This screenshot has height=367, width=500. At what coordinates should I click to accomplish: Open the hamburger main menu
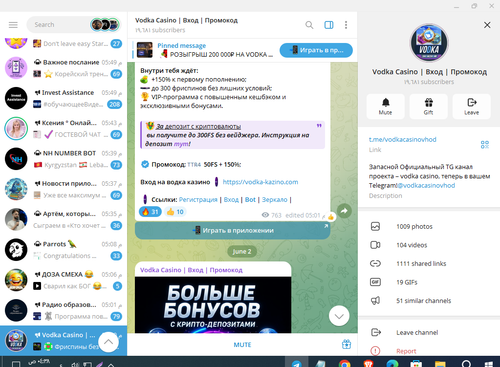tap(13, 25)
